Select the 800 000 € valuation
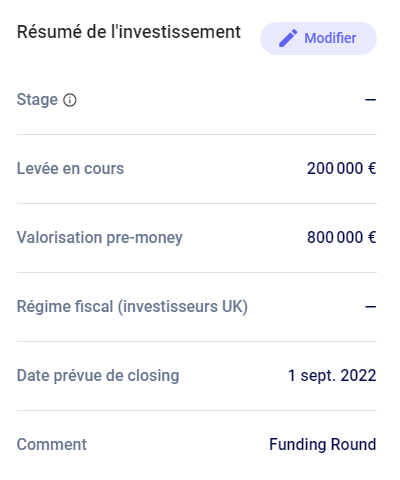The width and height of the screenshot is (400, 480). [342, 237]
